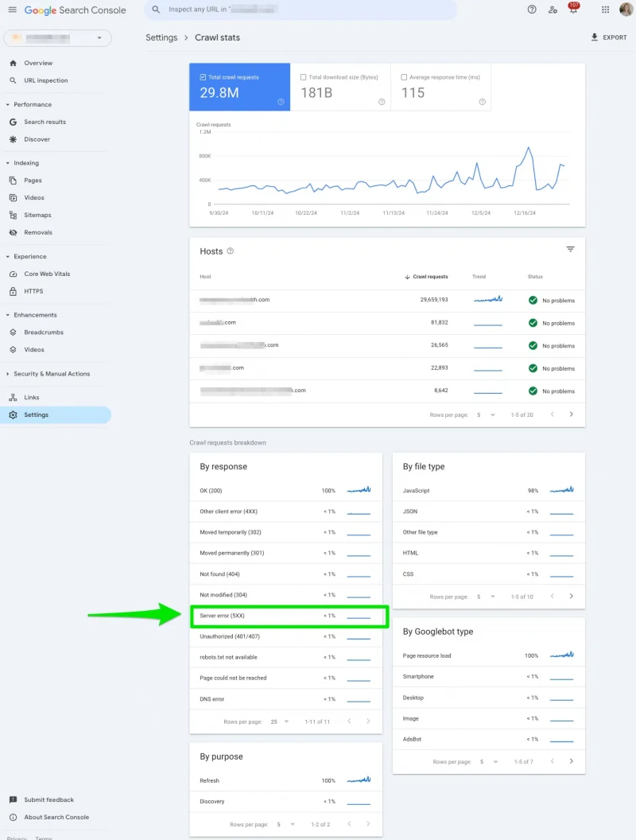Click the Overview home icon
Image resolution: width=636 pixels, height=840 pixels.
coord(13,63)
